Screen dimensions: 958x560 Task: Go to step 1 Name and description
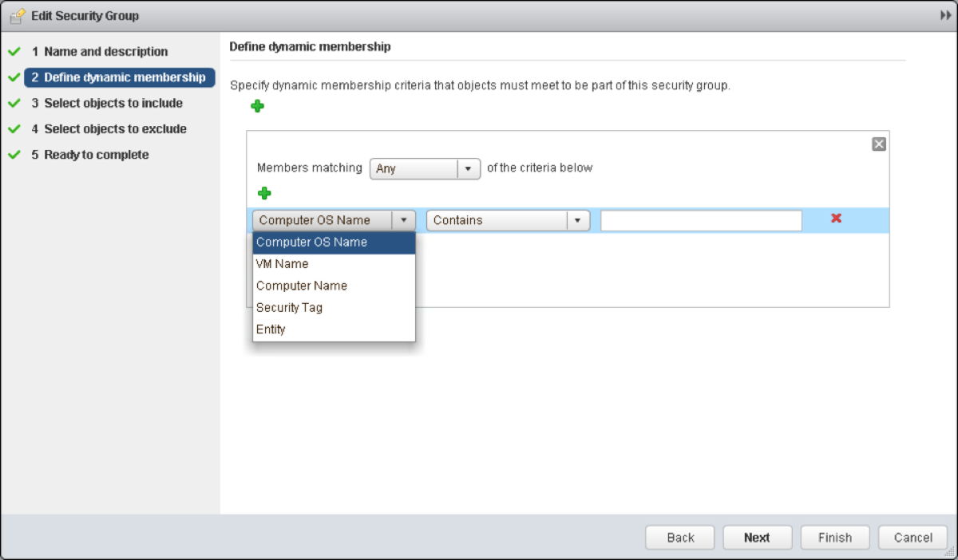click(99, 52)
